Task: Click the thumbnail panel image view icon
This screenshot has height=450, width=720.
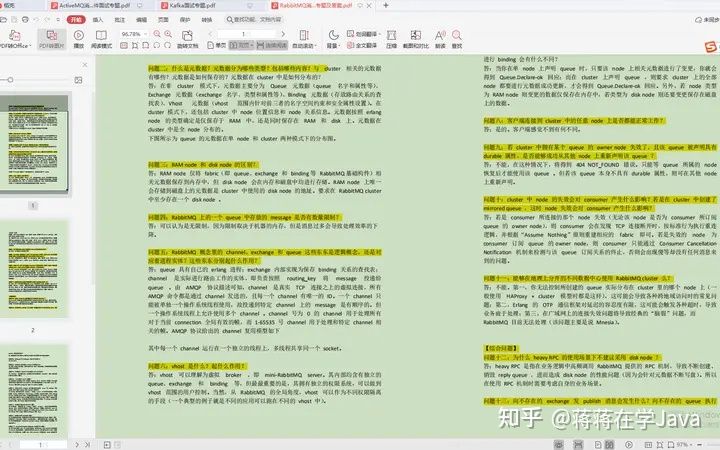Action: [x=79, y=80]
